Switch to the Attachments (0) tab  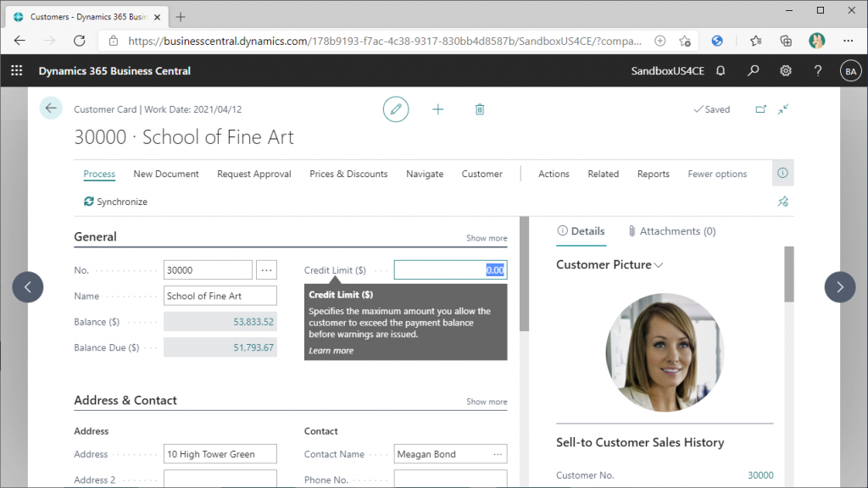[x=671, y=231]
